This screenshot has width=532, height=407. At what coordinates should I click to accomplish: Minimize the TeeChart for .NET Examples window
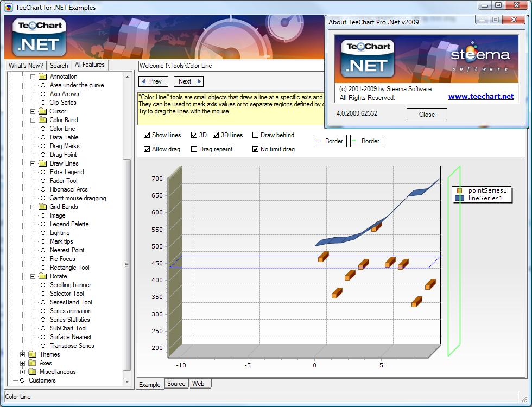tap(484, 5)
